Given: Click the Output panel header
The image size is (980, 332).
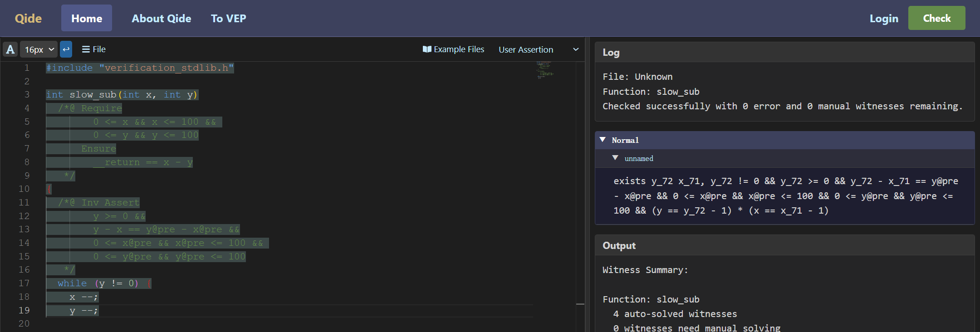Looking at the screenshot, I should pyautogui.click(x=784, y=245).
